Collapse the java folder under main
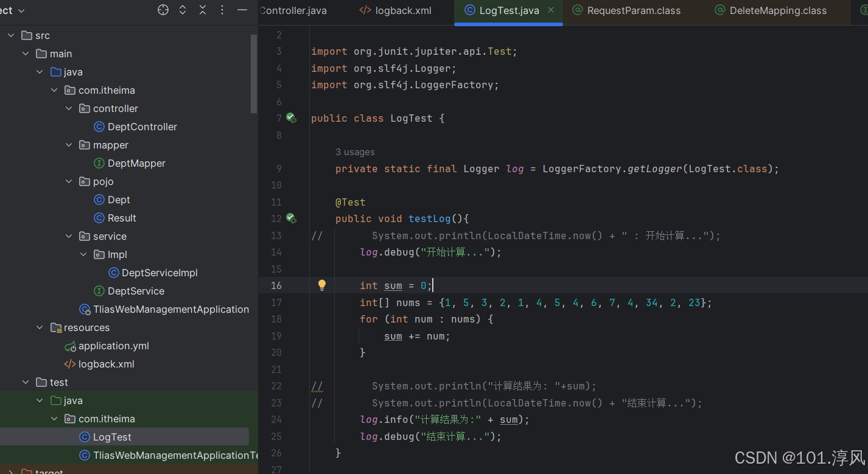Viewport: 868px width, 474px height. coord(40,72)
